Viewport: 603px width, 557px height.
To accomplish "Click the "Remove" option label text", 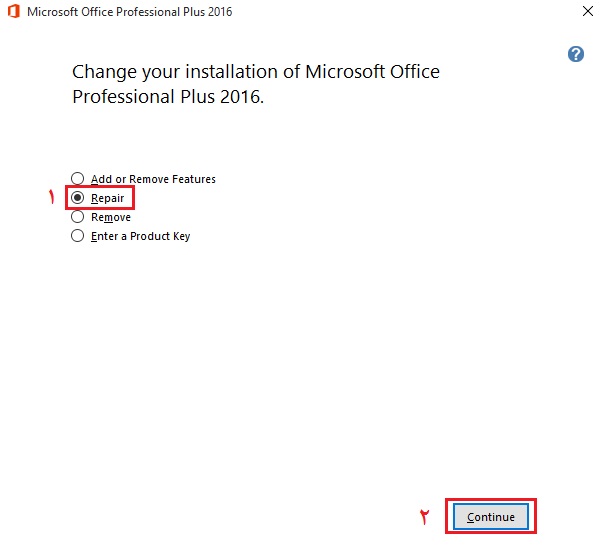I will pos(110,217).
